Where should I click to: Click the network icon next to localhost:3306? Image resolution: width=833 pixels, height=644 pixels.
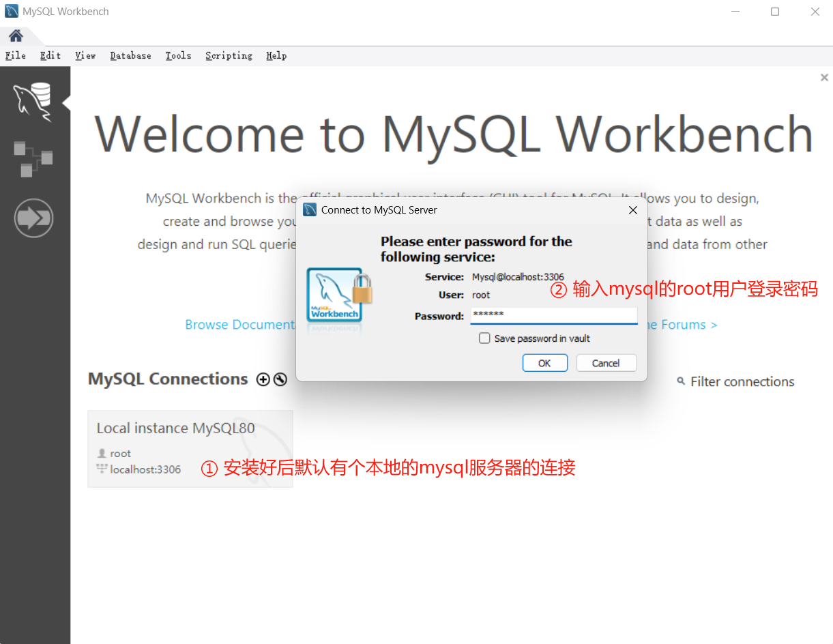point(102,469)
